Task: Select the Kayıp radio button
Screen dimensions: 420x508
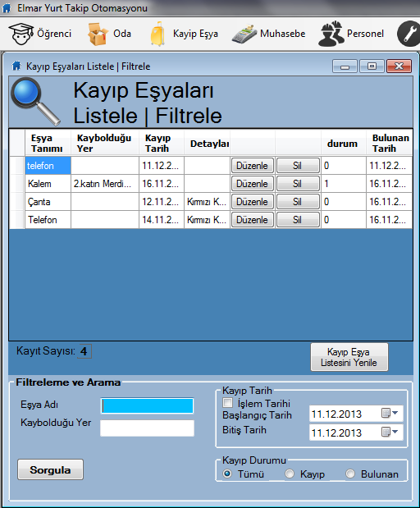Action: (x=290, y=474)
